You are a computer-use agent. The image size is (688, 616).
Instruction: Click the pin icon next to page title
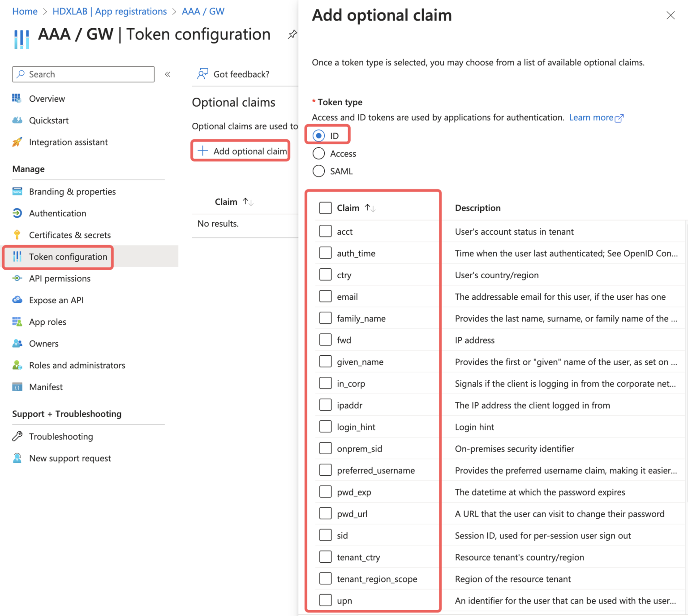292,34
